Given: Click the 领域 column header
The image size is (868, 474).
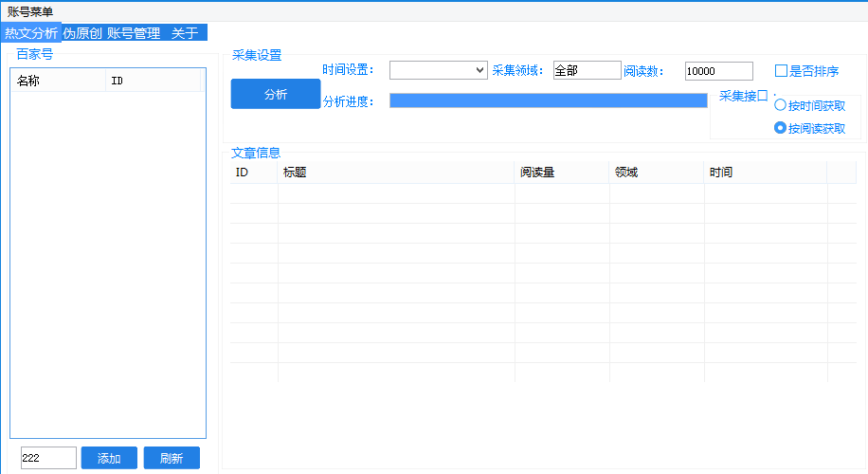Looking at the screenshot, I should (657, 173).
